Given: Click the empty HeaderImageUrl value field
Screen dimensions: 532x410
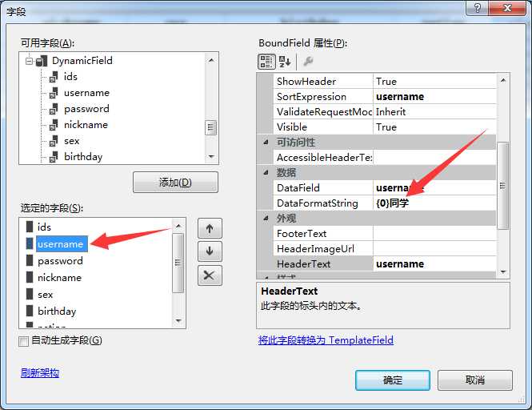Looking at the screenshot, I should point(434,249).
